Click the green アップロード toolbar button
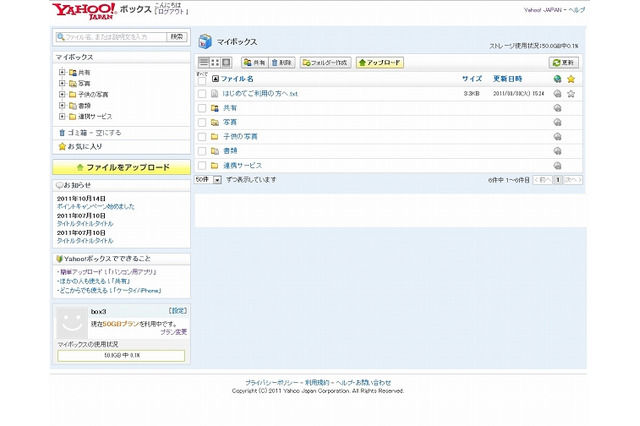Viewport: 640px width, 426px height. (380, 62)
